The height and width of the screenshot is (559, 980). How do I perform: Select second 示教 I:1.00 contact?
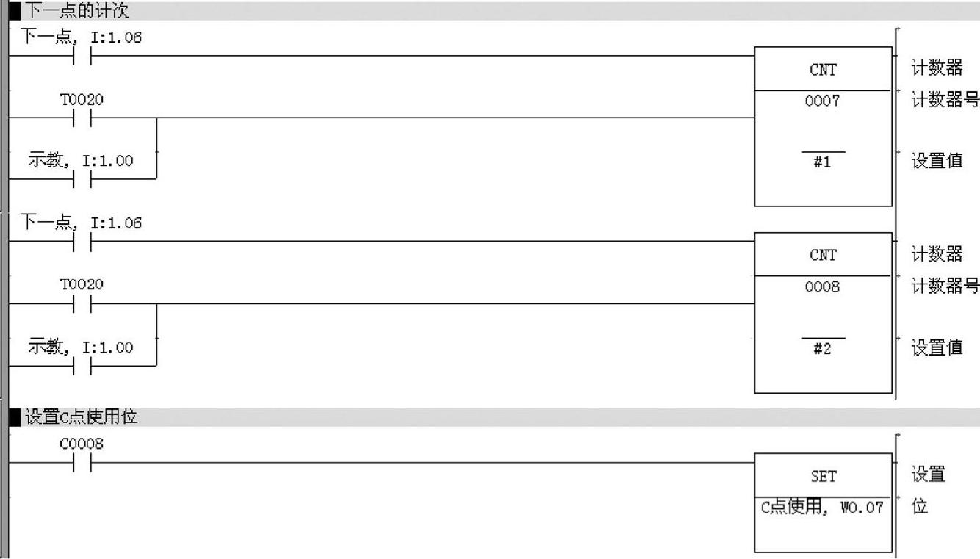click(x=82, y=365)
